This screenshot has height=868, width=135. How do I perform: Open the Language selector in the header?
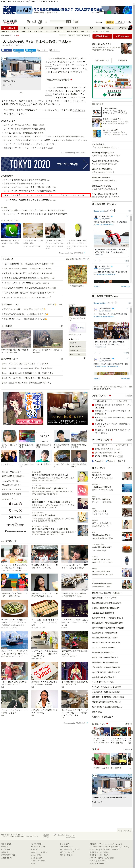tap(99, 22)
